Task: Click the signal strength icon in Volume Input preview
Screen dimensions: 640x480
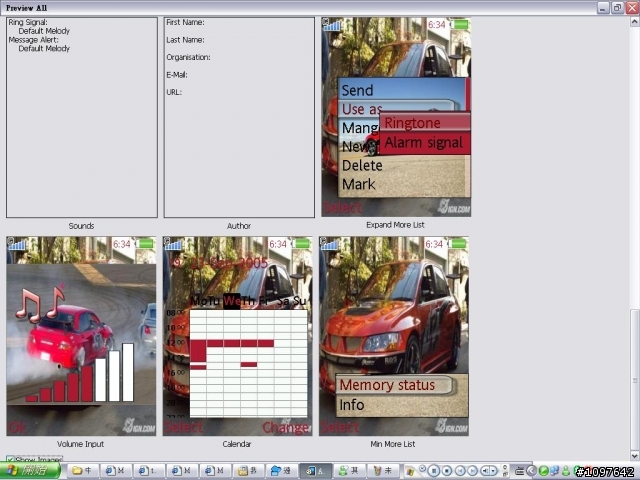Action: (16, 244)
